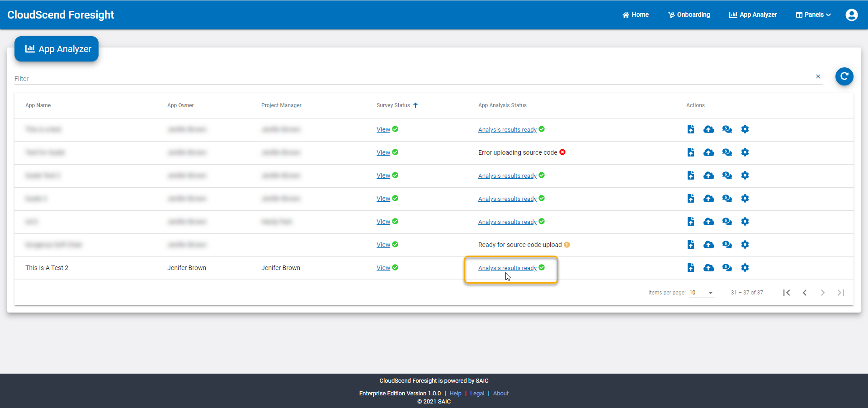Click the red error icon beside Error uploading source code
The width and height of the screenshot is (868, 408).
click(x=562, y=152)
